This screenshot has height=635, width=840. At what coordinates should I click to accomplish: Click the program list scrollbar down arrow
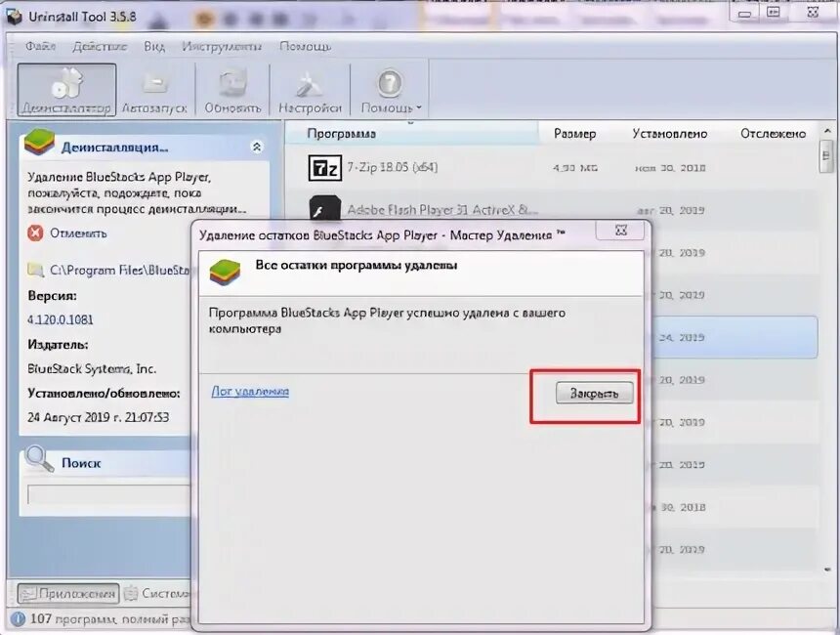[x=827, y=570]
